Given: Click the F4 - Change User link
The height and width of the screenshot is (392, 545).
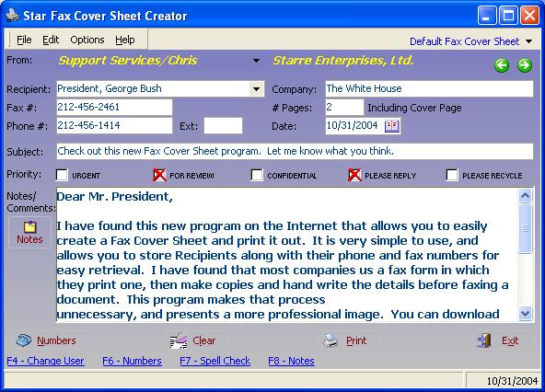Looking at the screenshot, I should (x=45, y=361).
